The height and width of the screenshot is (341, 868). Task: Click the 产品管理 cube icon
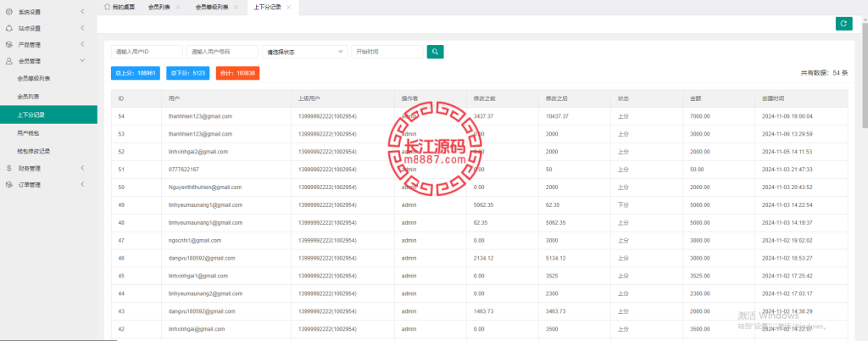coord(8,45)
